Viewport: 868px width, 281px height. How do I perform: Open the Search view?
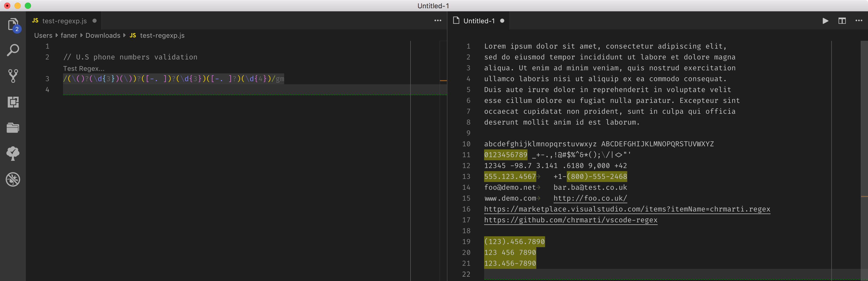[13, 50]
